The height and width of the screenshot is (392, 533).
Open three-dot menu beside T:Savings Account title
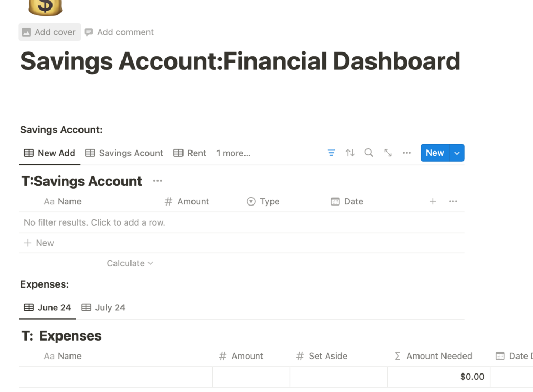pyautogui.click(x=158, y=181)
